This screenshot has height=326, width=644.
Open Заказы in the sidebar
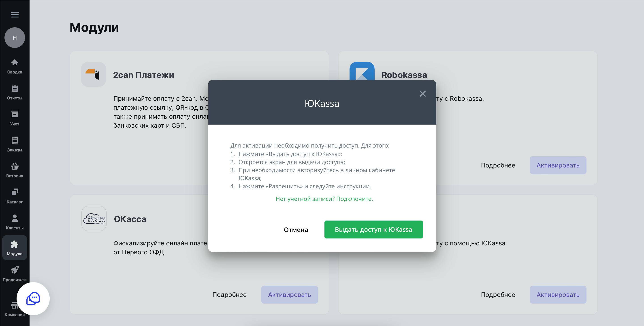(15, 144)
